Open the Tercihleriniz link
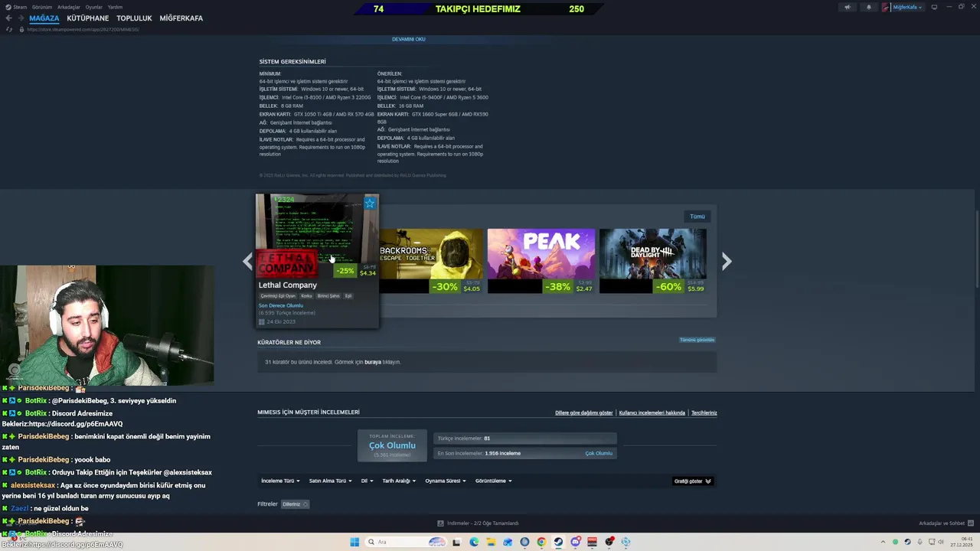Screen dimensions: 980x551 click(704, 412)
